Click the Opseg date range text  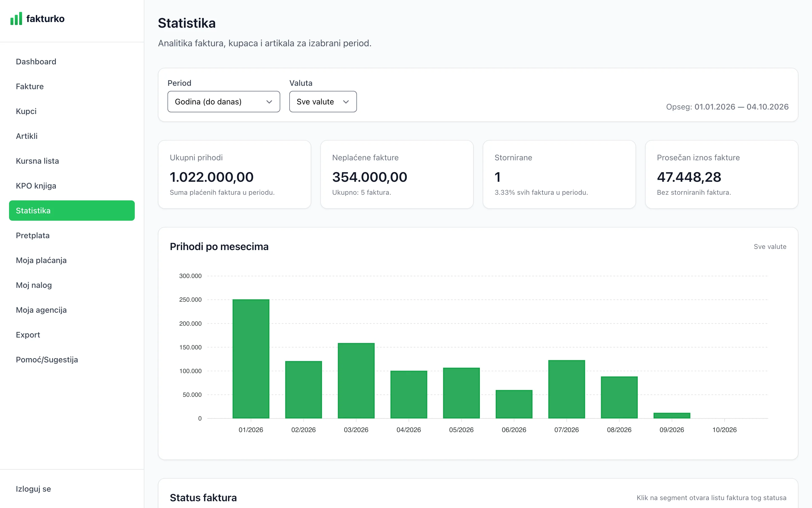coord(727,107)
